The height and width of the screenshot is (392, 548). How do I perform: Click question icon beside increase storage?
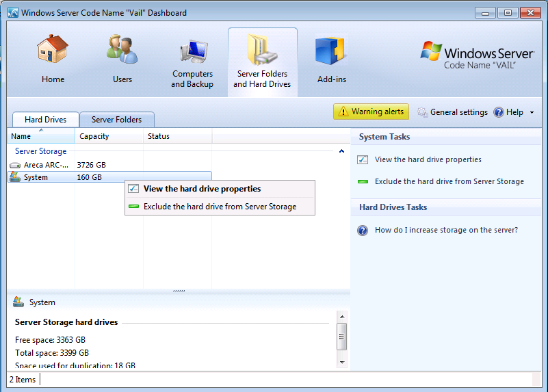363,231
